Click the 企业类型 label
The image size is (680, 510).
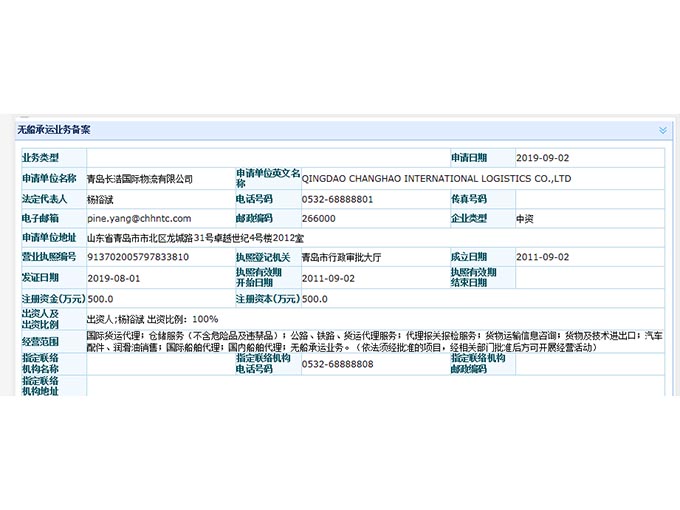click(469, 218)
